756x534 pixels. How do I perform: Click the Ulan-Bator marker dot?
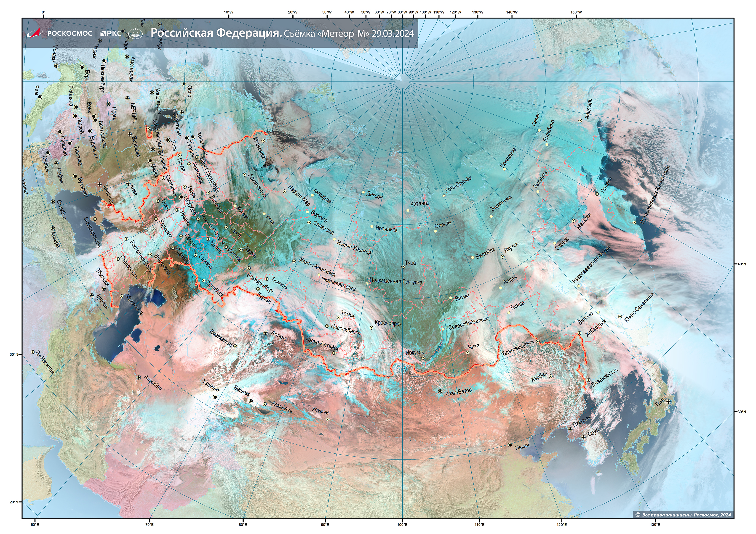440,391
